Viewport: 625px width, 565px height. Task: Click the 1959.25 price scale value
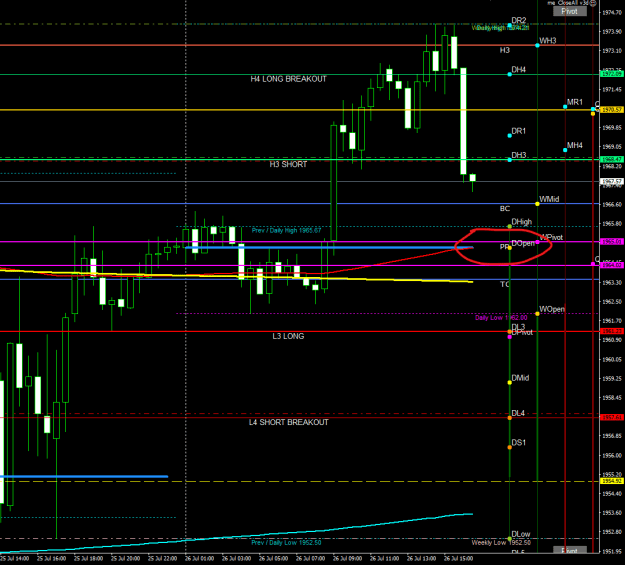click(x=611, y=378)
